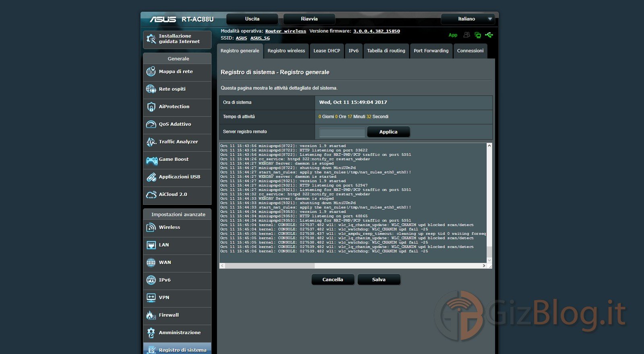Click the ASUS SSID link

pyautogui.click(x=242, y=38)
